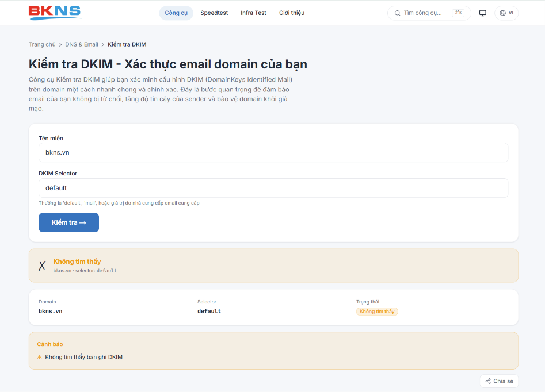Click the globe language icon
Image resolution: width=545 pixels, height=392 pixels.
coord(502,13)
